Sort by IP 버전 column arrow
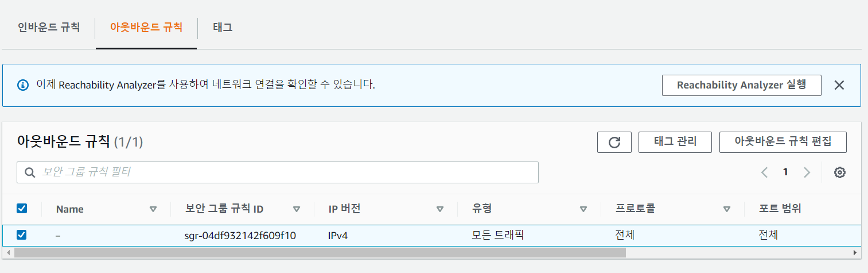868x273 pixels. [x=440, y=209]
